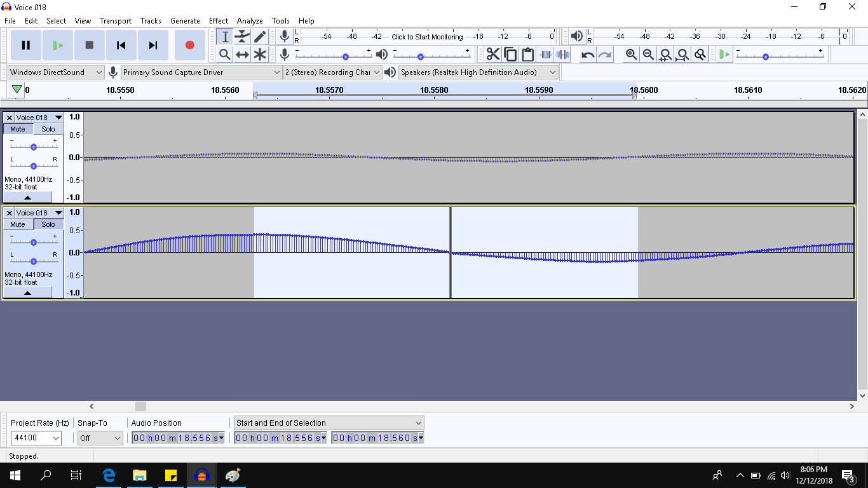Click the pan slider on second track
This screenshot has width=868, height=488.
click(34, 261)
